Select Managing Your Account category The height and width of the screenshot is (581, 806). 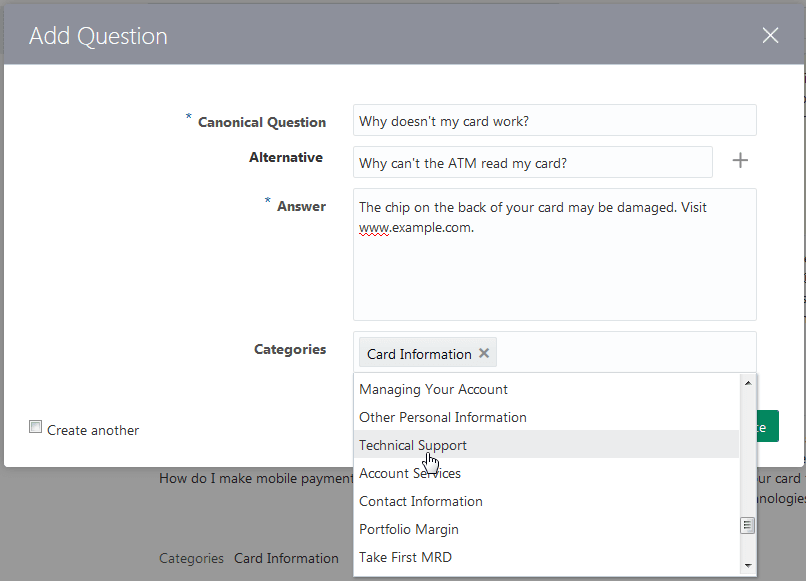tap(433, 389)
